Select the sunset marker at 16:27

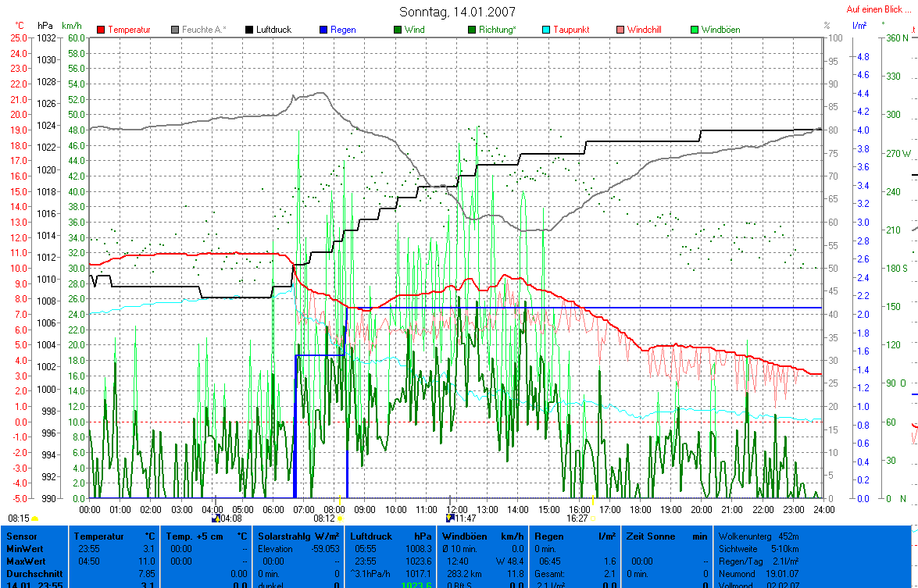pos(592,518)
